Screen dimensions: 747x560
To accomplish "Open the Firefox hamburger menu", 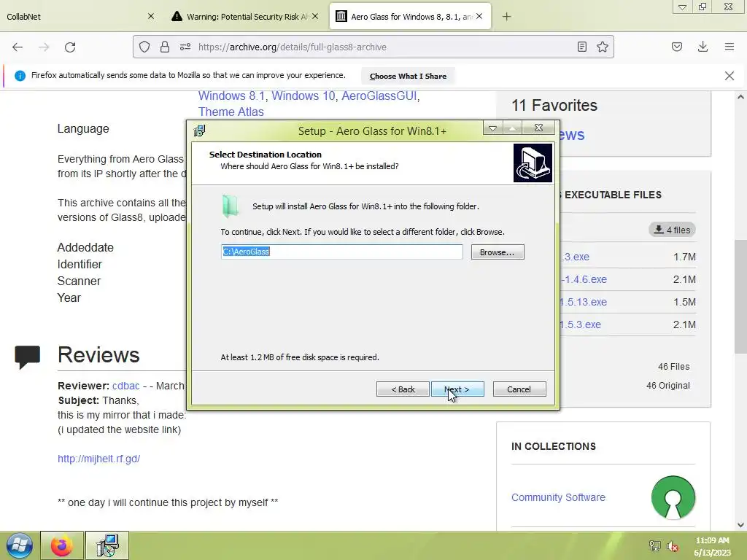I will coord(729,47).
